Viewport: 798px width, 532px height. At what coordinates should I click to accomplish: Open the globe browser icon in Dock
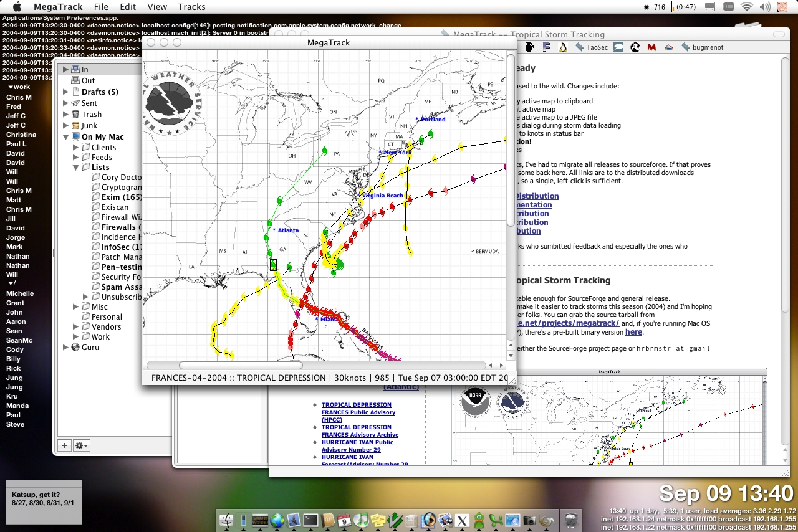tap(277, 520)
